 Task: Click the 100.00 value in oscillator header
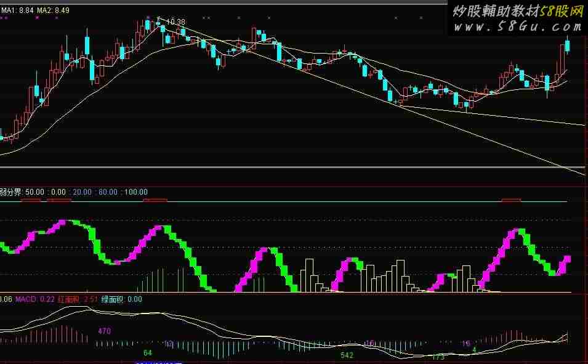tap(135, 192)
